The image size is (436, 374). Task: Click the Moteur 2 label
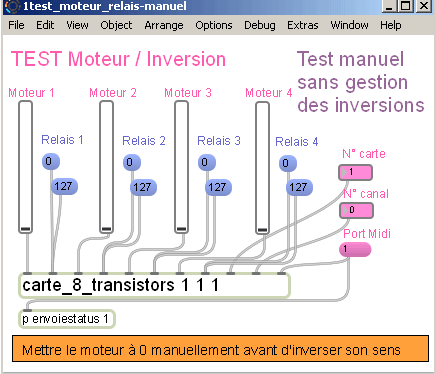[x=113, y=93]
